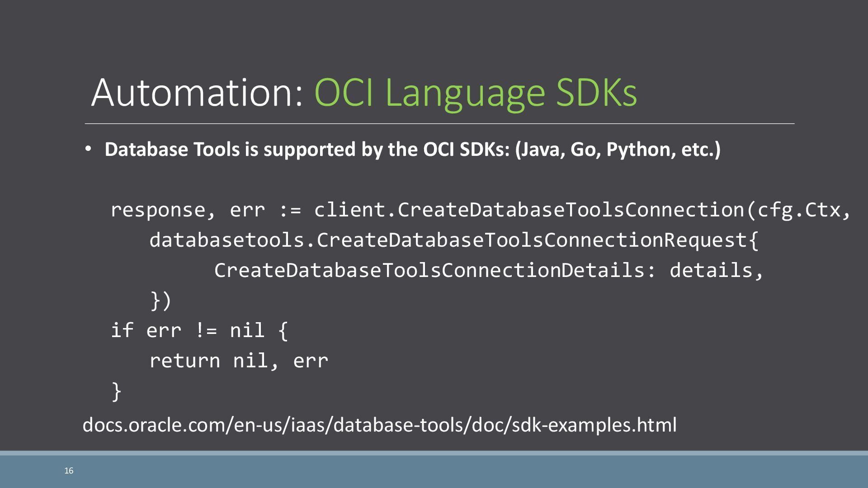Click the slide number 16
This screenshot has width=868, height=488.
[69, 471]
